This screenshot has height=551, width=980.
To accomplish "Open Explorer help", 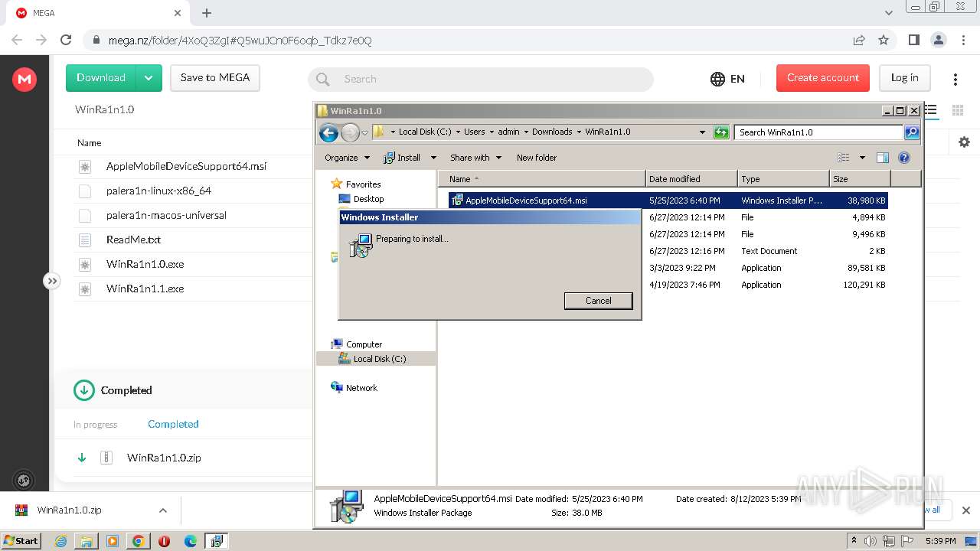I will coord(904,158).
